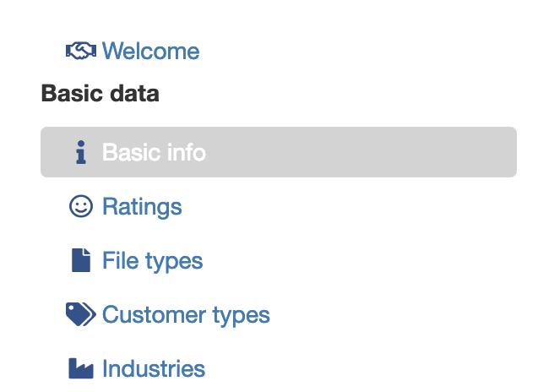Click the handshake icon beside Welcome
This screenshot has height=392, width=554.
click(81, 51)
